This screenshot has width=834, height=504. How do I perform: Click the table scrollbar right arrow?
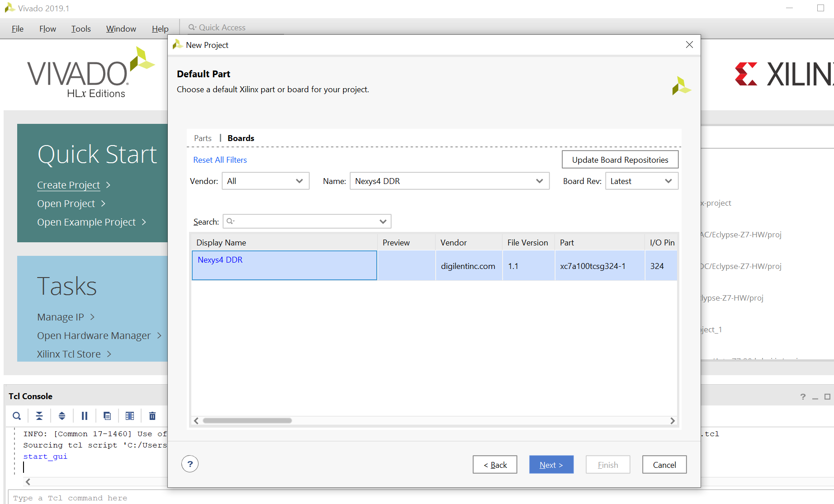click(x=673, y=421)
